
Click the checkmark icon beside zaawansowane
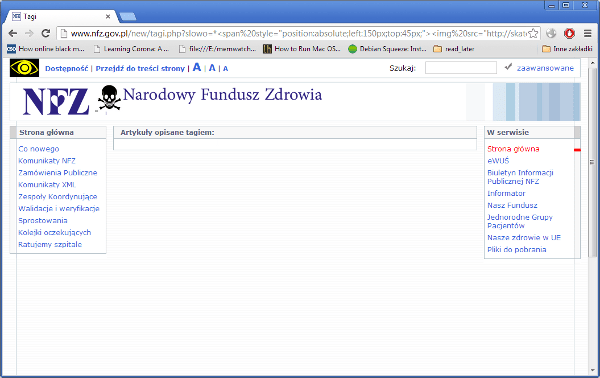click(508, 67)
